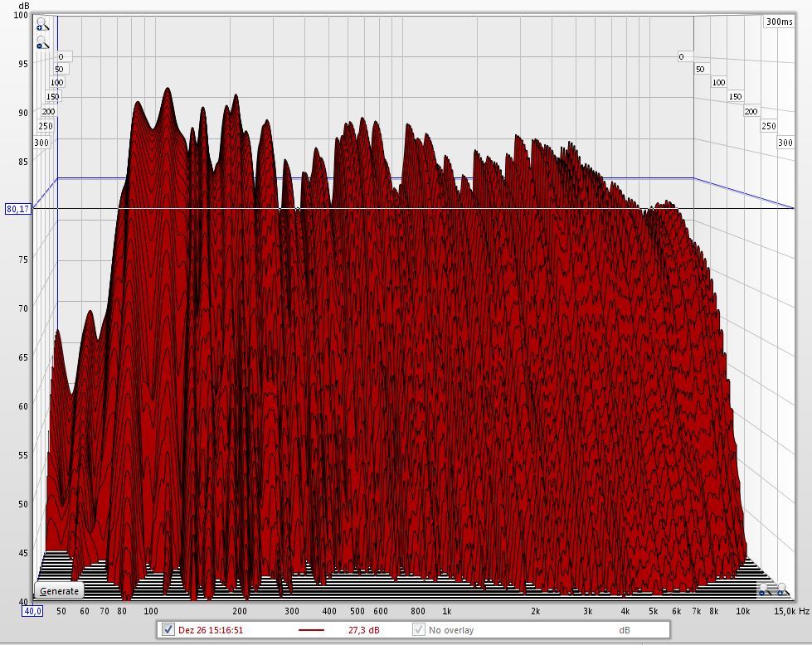
Task: Click the No overlay legend text
Action: [451, 630]
